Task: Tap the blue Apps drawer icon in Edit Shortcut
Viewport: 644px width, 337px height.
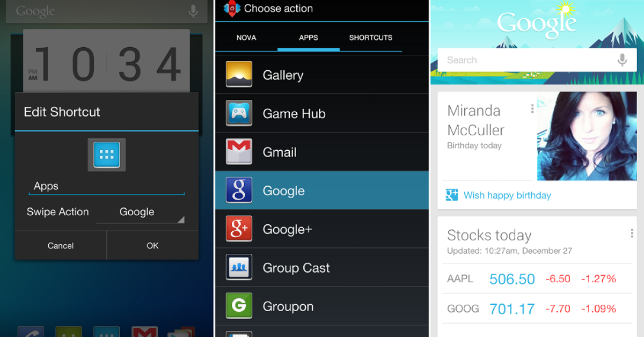Action: [107, 155]
